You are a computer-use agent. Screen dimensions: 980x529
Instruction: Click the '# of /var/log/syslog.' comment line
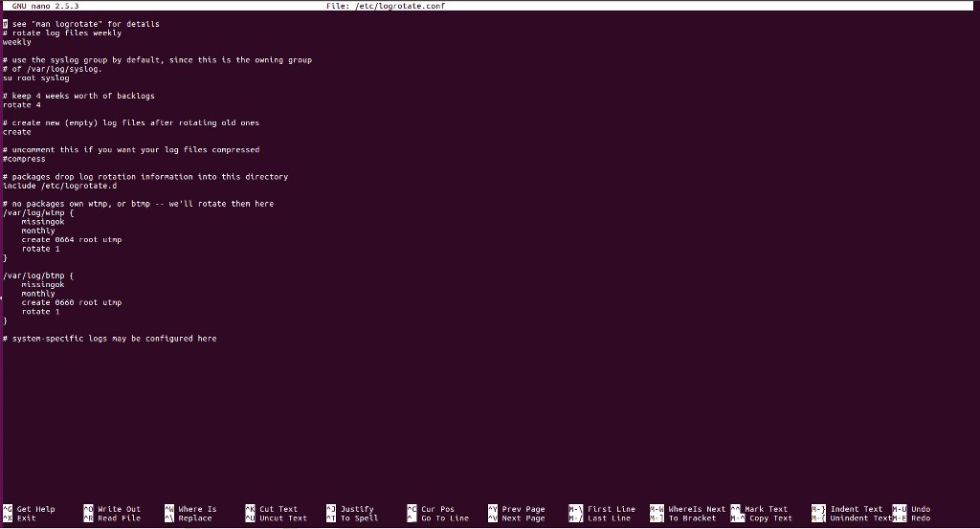tap(53, 69)
